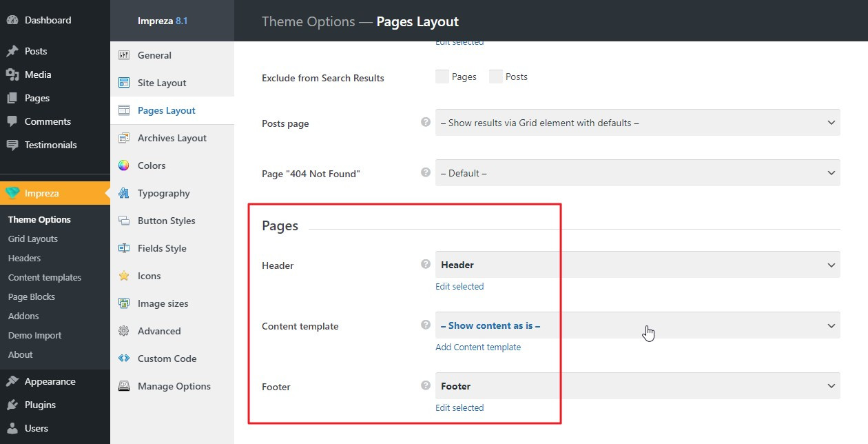The image size is (868, 444).
Task: Click the Colors wheel icon
Action: [124, 165]
